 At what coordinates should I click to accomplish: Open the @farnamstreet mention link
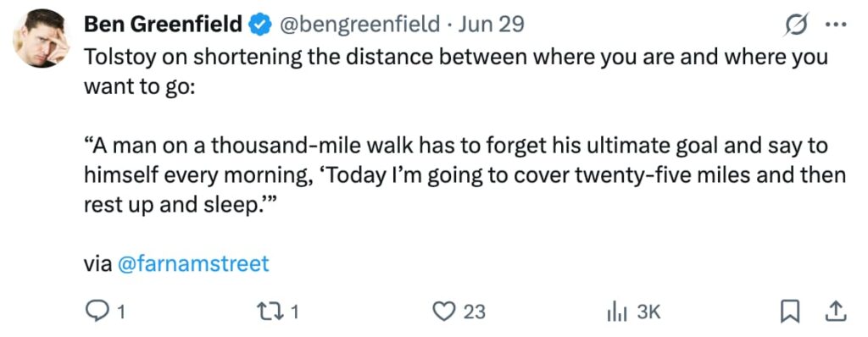[x=193, y=263]
